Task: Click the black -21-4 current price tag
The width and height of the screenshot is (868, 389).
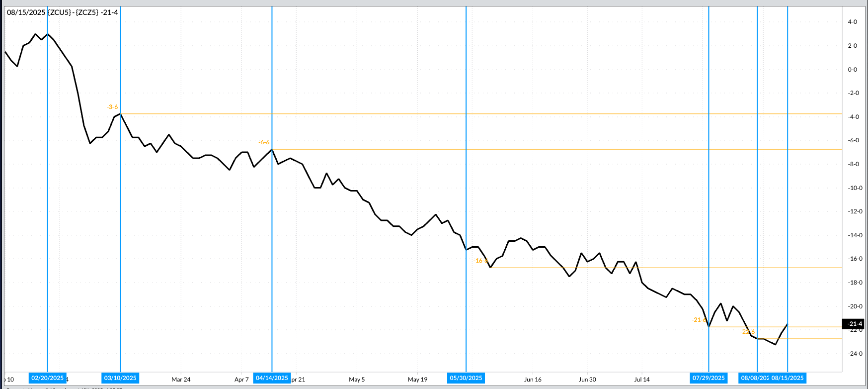Action: point(855,324)
